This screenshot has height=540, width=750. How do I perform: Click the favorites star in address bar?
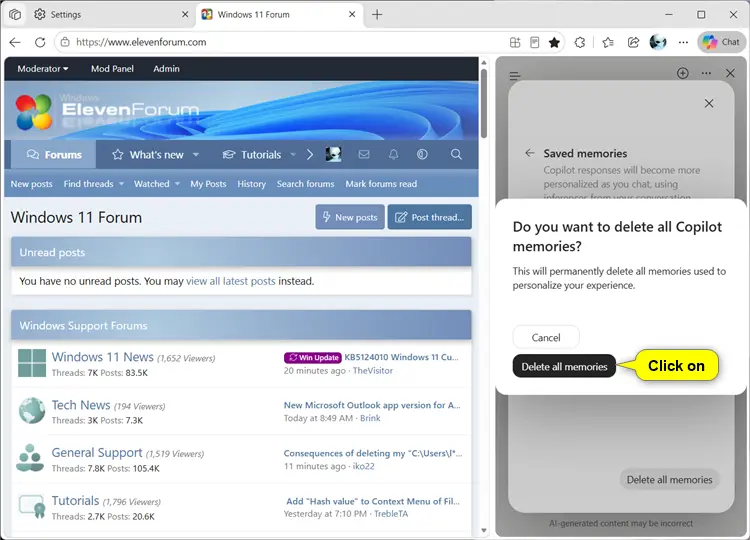(x=554, y=42)
